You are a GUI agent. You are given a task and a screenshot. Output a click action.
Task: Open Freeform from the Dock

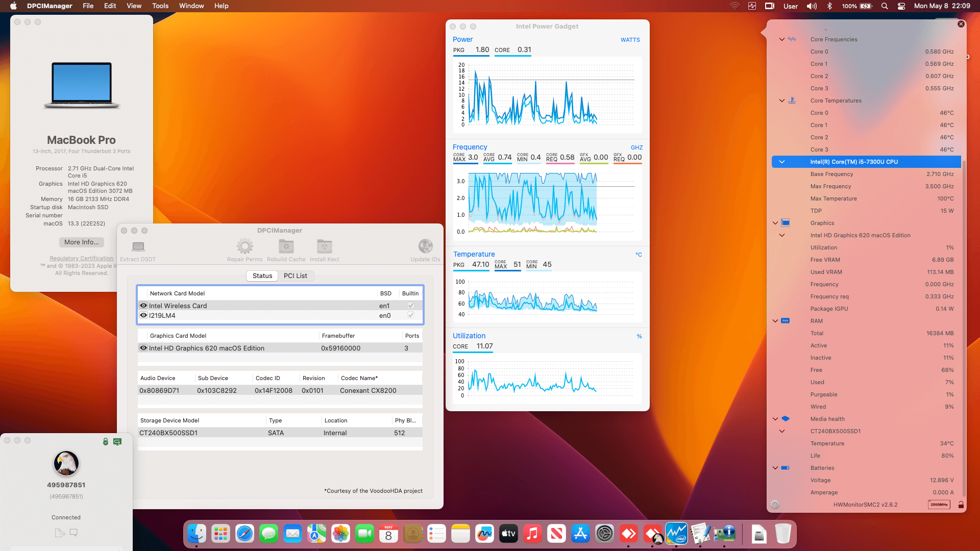tap(484, 534)
